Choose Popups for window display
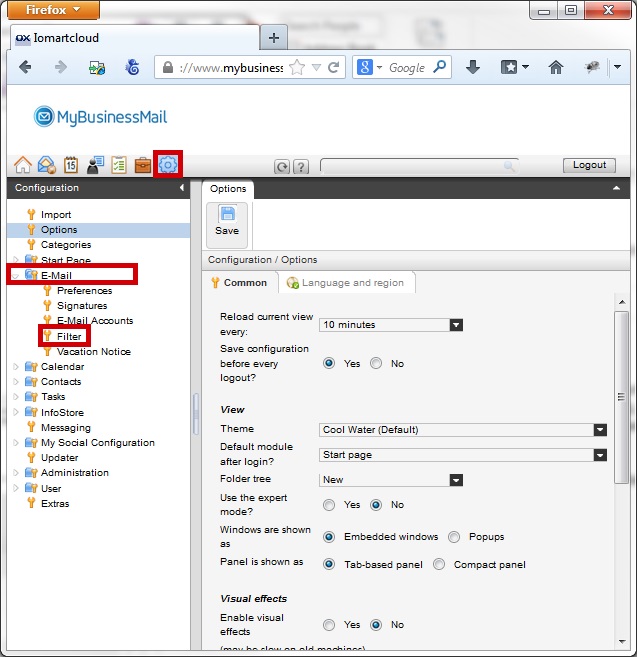 (455, 537)
